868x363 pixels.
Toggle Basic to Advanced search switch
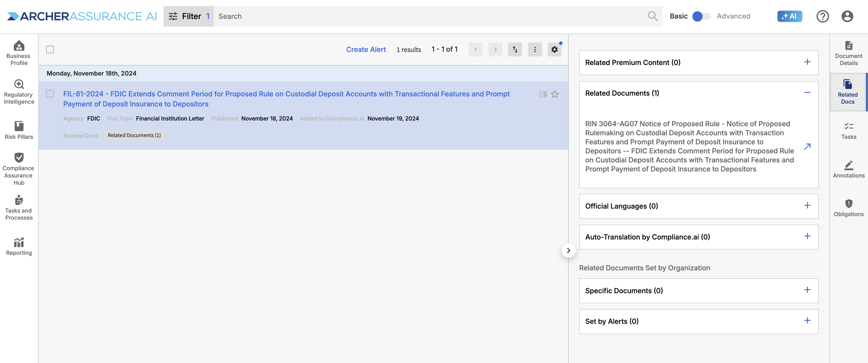701,16
